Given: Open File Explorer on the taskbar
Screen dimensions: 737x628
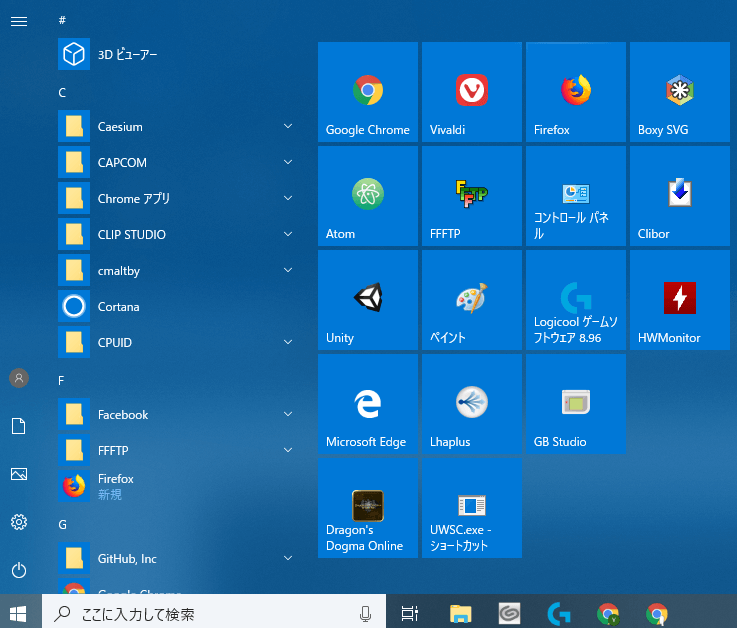Looking at the screenshot, I should pyautogui.click(x=460, y=613).
